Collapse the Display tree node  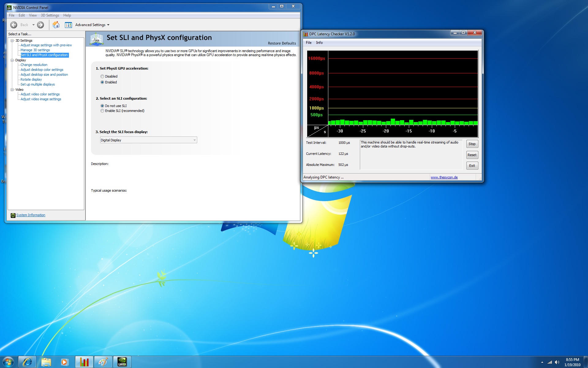12,60
